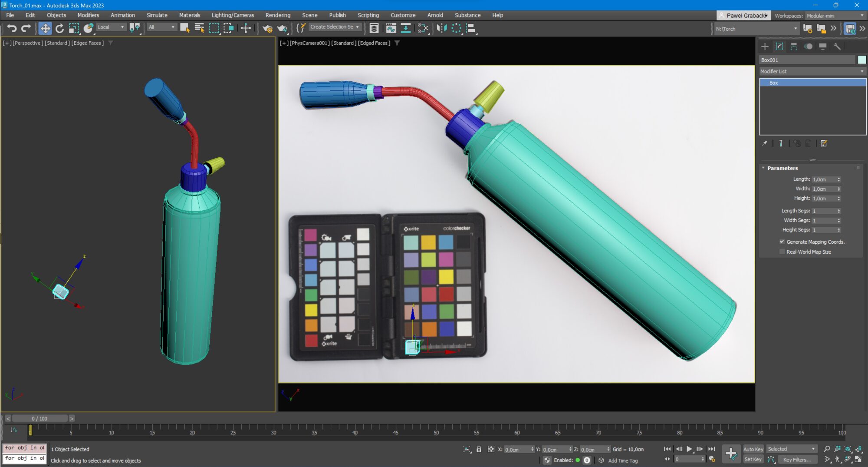Open Render Setup teapot icon

(x=267, y=29)
